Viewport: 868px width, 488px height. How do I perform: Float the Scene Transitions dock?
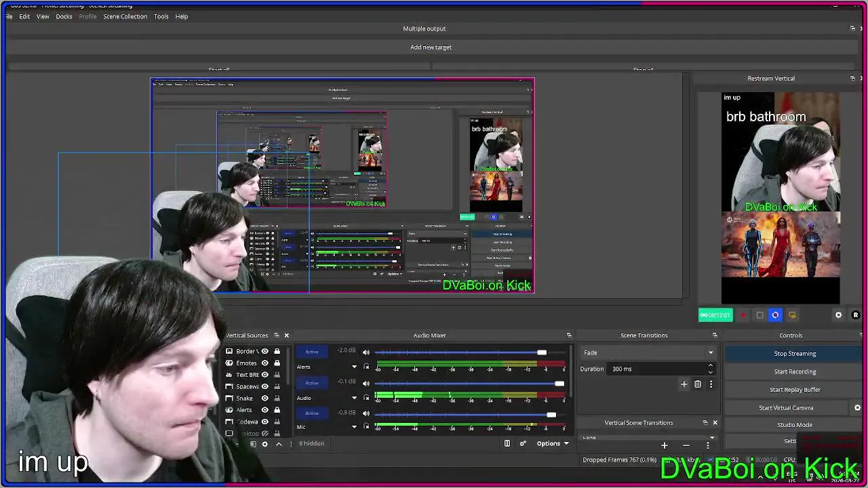715,335
